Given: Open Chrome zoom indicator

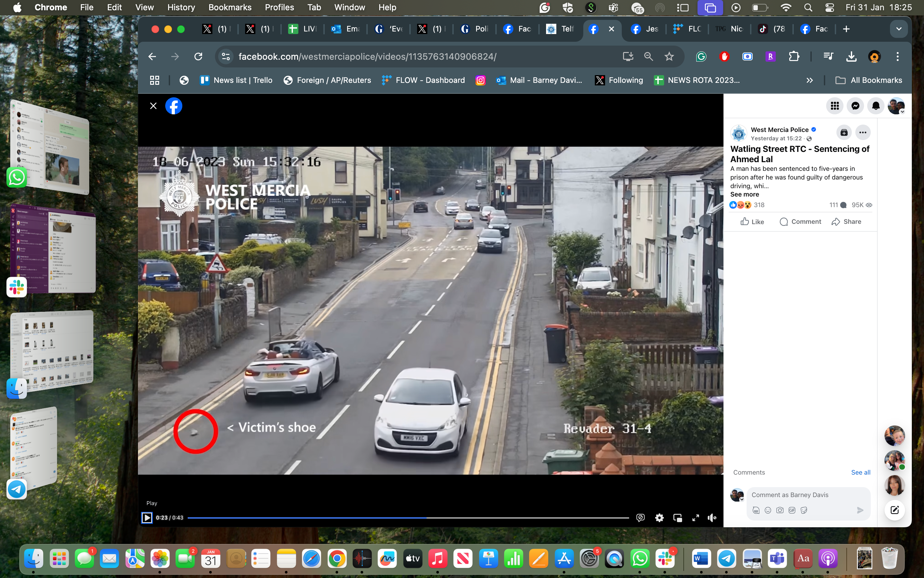Looking at the screenshot, I should pos(648,57).
